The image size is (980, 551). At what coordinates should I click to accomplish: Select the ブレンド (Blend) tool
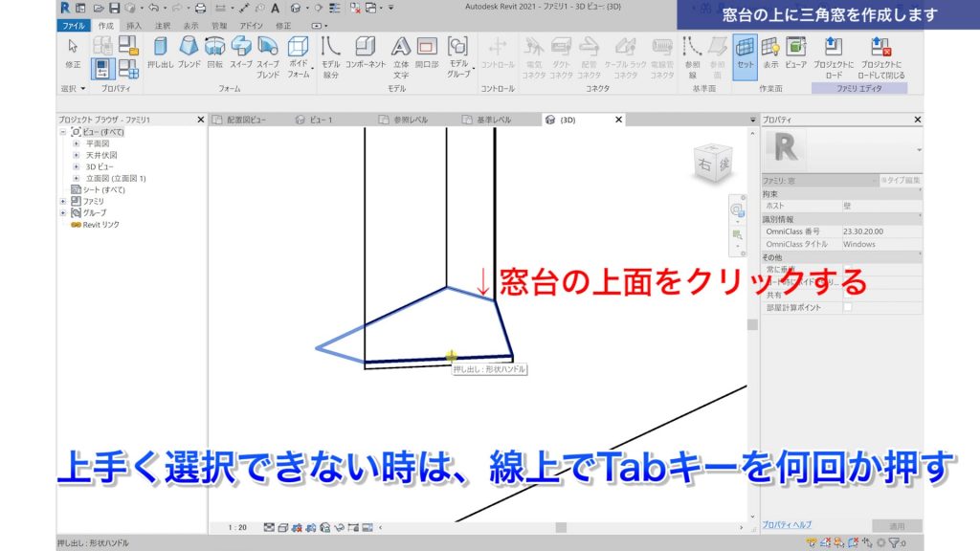[189, 48]
